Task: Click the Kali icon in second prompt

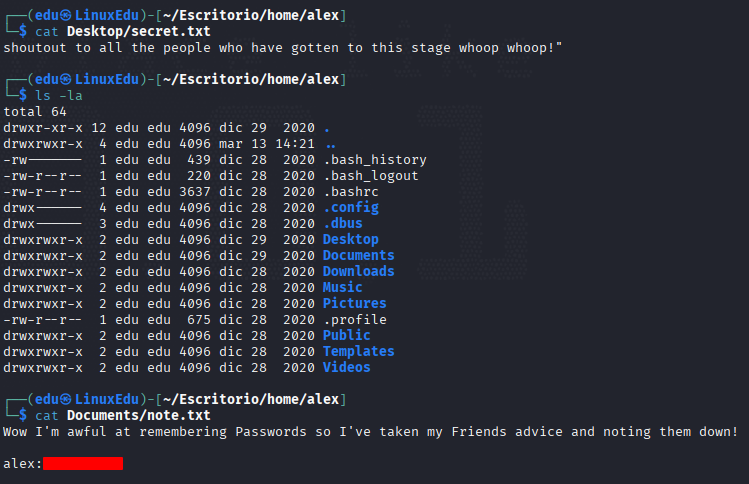Action: tap(66, 79)
